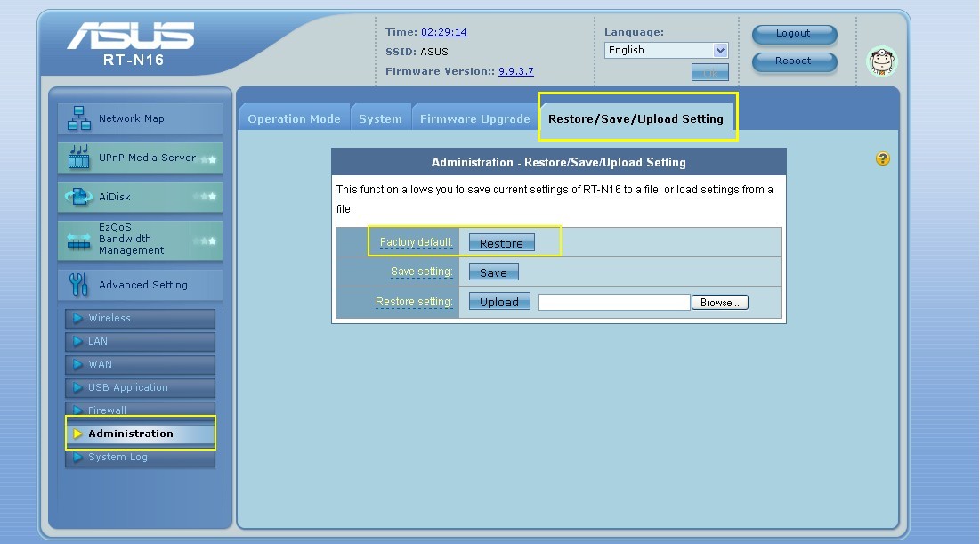Click the firmware version 9.9.3.7 link
980x544 pixels.
point(516,71)
